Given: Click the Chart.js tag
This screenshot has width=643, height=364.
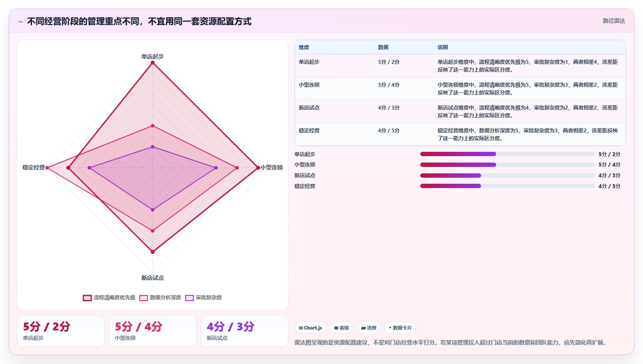Looking at the screenshot, I should (310, 328).
